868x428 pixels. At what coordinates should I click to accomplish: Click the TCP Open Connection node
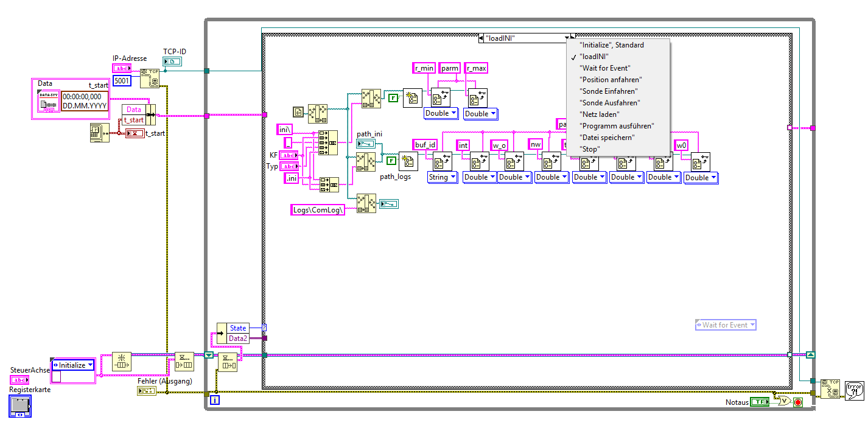[149, 79]
